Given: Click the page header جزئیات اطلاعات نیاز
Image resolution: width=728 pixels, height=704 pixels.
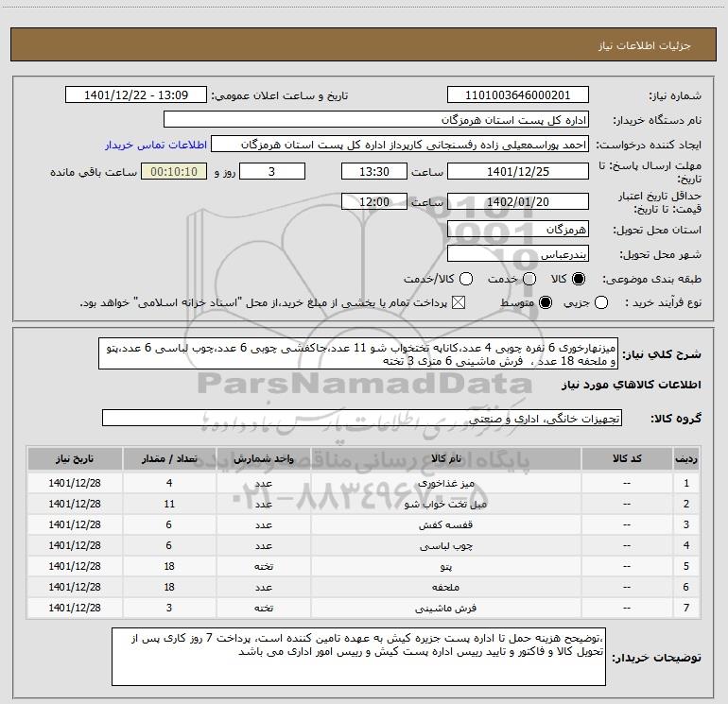Looking at the screenshot, I should coord(645,45).
